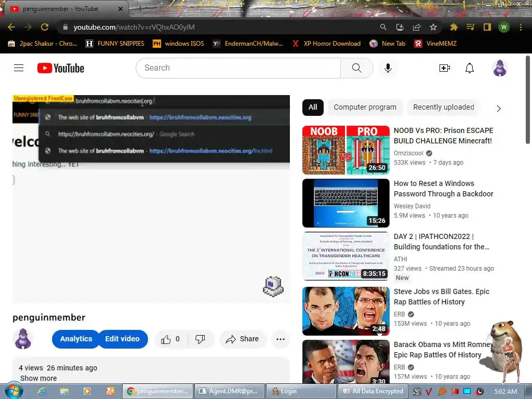Share this page via address bar icon
The image size is (532, 399).
tap(417, 27)
